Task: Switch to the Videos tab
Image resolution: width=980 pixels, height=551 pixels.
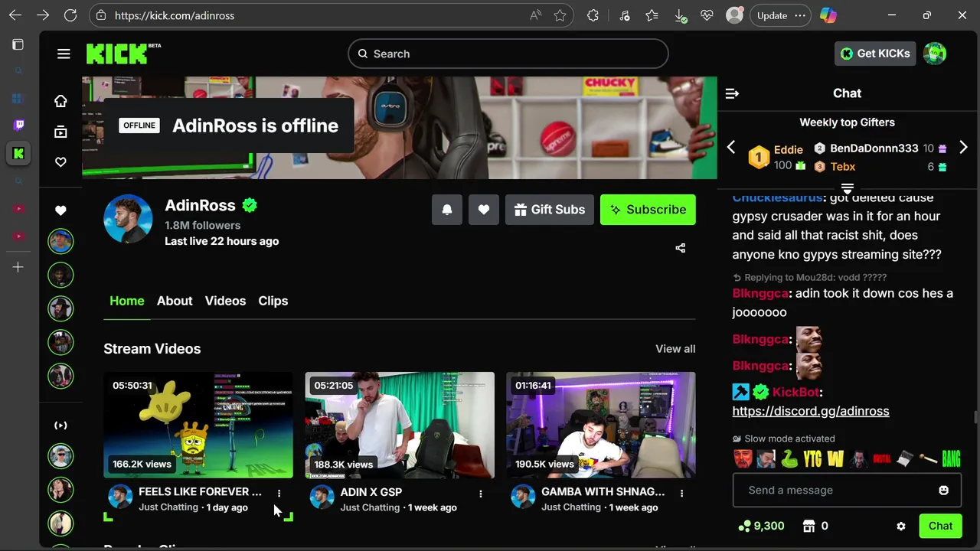Action: pyautogui.click(x=225, y=301)
